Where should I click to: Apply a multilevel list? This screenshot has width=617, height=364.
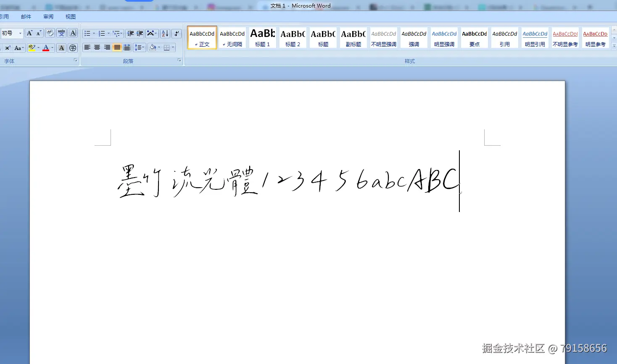click(x=116, y=34)
